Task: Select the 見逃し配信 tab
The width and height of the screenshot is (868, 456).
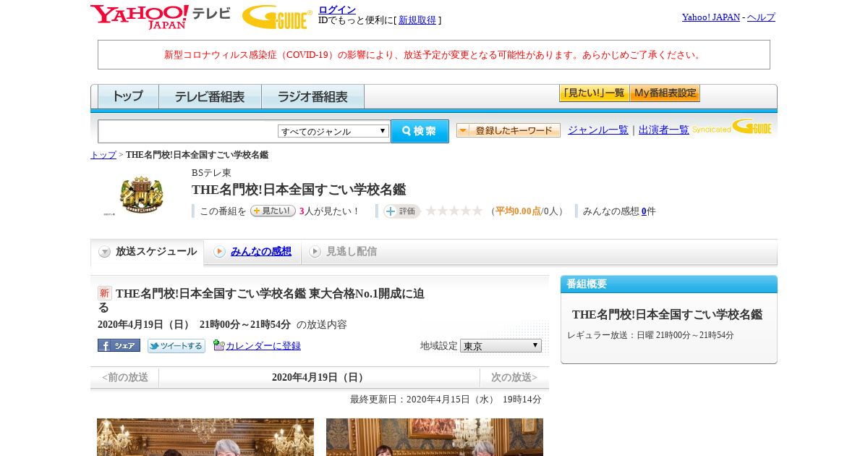Action: click(x=351, y=251)
